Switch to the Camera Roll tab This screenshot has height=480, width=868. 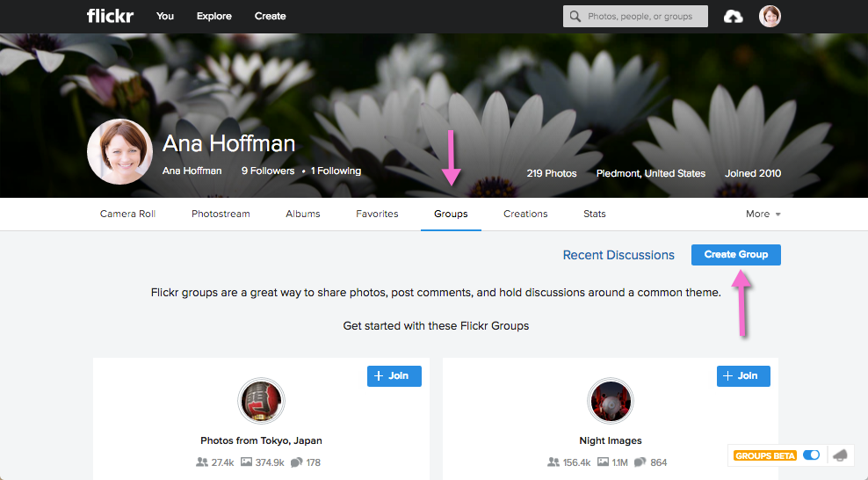click(128, 214)
